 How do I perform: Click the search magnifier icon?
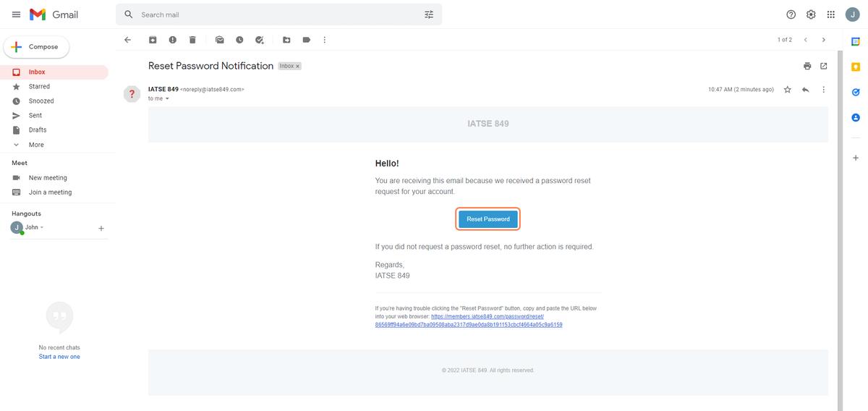tap(129, 14)
